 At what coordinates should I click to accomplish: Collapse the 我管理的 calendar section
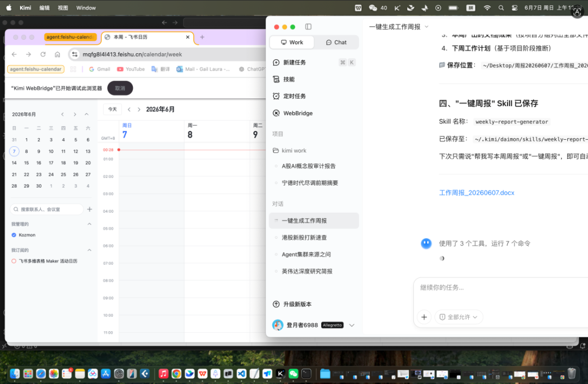click(x=89, y=224)
